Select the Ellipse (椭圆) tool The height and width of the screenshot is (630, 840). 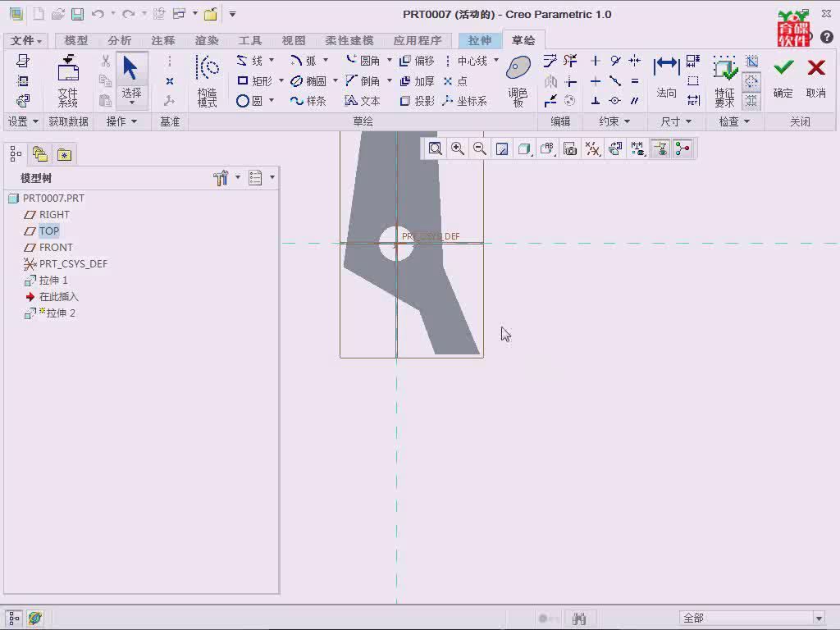[x=308, y=81]
